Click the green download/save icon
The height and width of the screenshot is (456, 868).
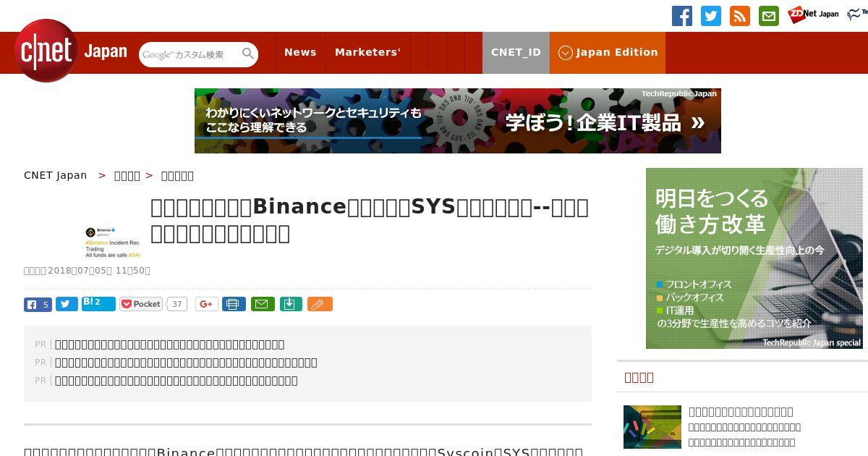[x=290, y=304]
